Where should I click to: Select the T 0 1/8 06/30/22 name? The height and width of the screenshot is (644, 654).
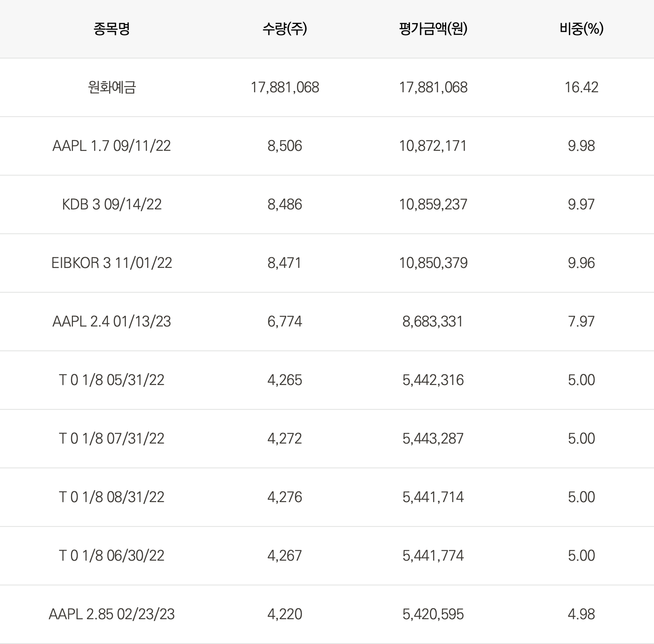coord(112,556)
